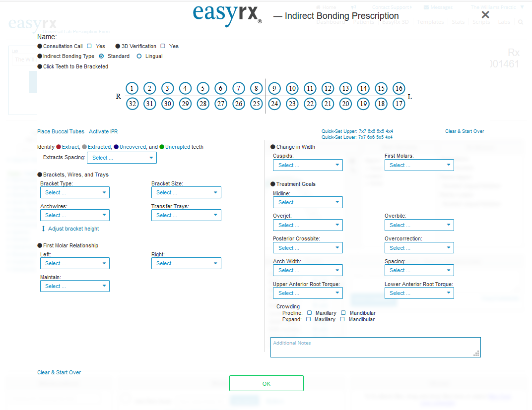532x410 pixels.
Task: Open Overjet dropdown
Action: click(308, 225)
